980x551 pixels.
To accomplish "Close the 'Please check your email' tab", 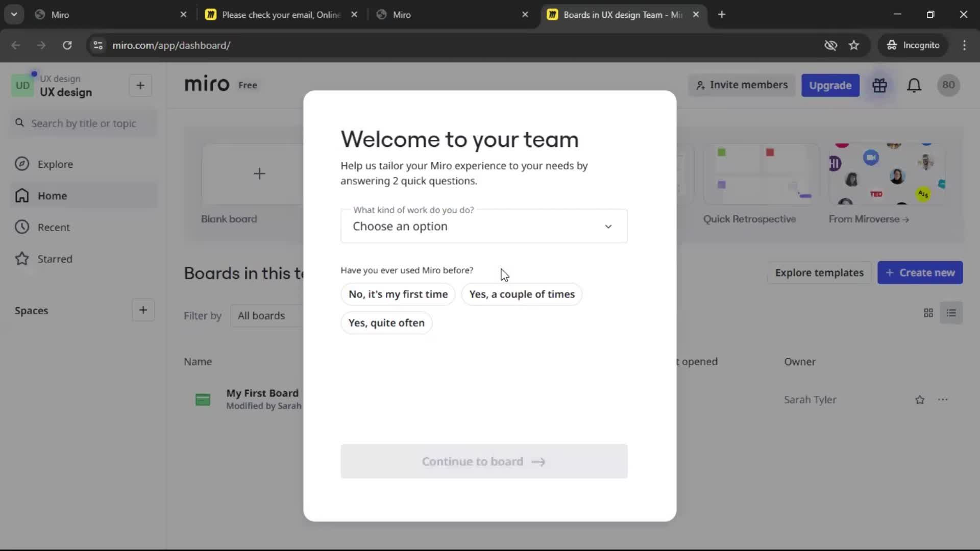I will [354, 15].
